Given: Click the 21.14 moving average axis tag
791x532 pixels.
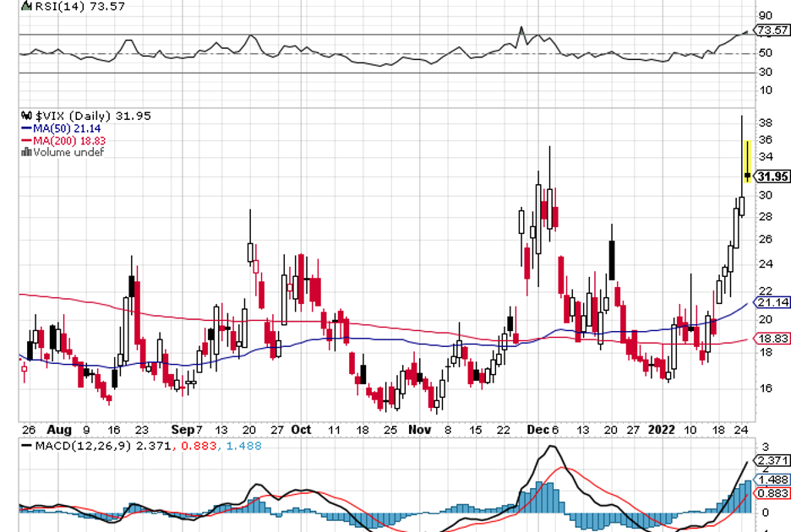Looking at the screenshot, I should 772,302.
